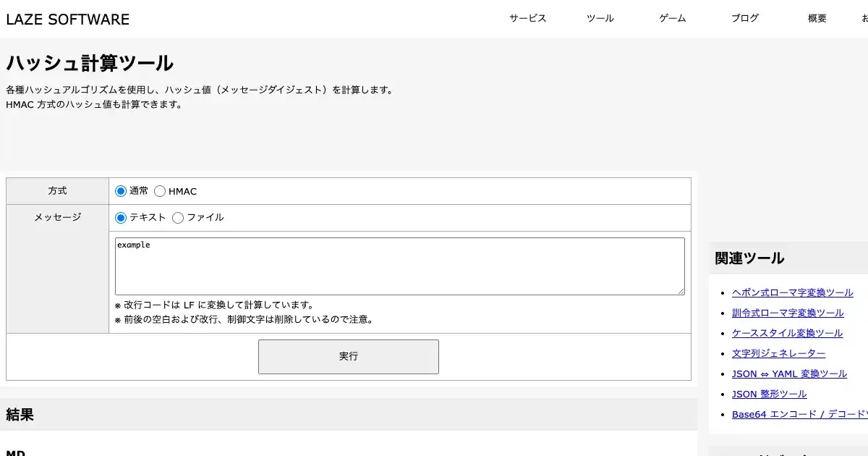Open the ツール navigation menu
This screenshot has height=456, width=868.
click(600, 19)
